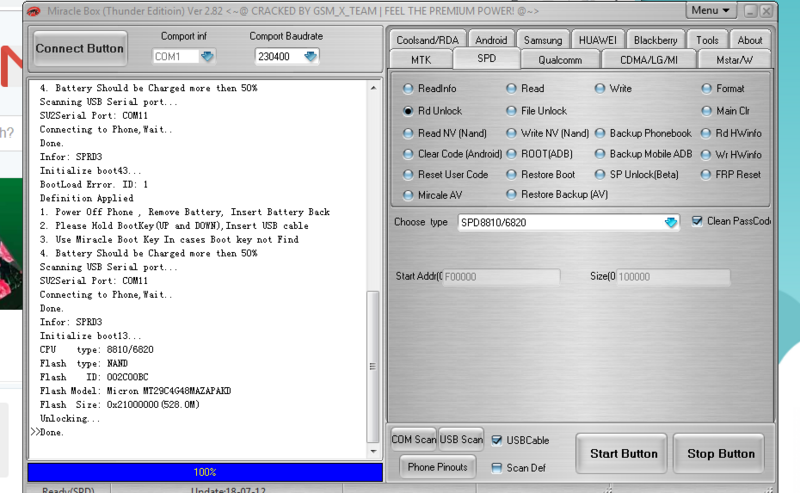Open Phone Pinouts
Screen dimensions: 800x493
437,467
